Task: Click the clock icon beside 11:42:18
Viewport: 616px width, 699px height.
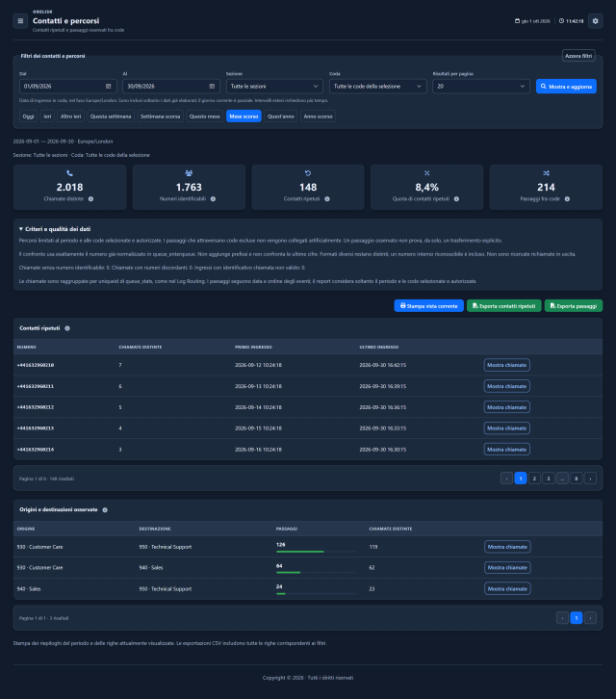Action: tap(562, 21)
